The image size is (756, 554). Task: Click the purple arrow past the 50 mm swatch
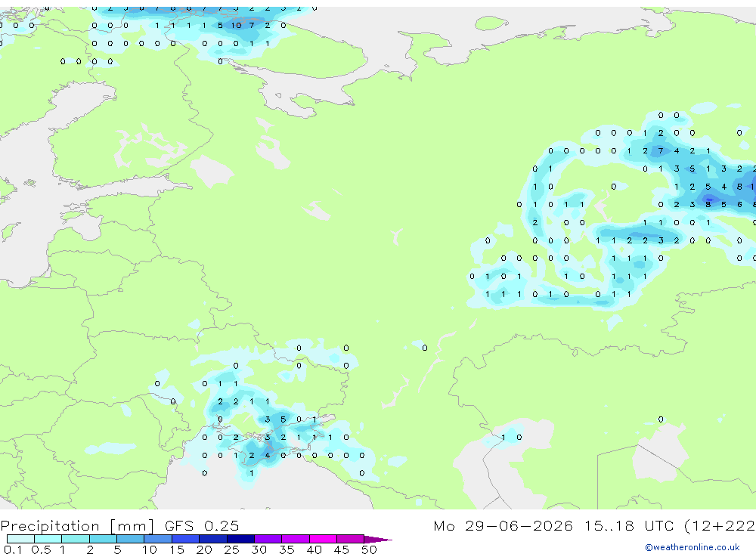[x=377, y=540]
